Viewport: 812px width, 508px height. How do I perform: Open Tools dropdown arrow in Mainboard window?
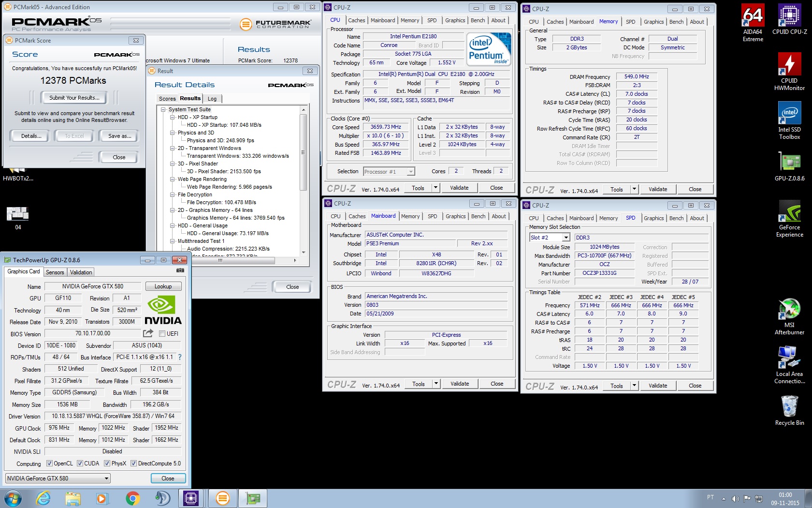436,384
